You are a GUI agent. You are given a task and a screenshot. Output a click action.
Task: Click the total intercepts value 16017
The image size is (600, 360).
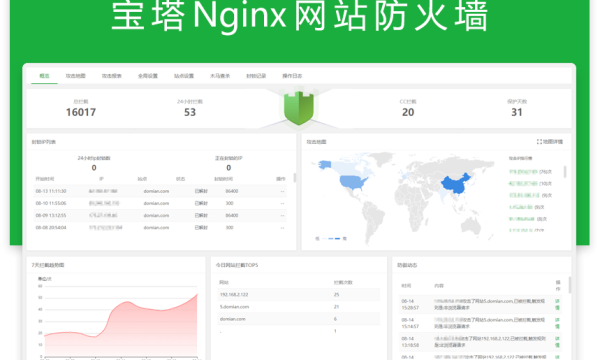click(81, 112)
